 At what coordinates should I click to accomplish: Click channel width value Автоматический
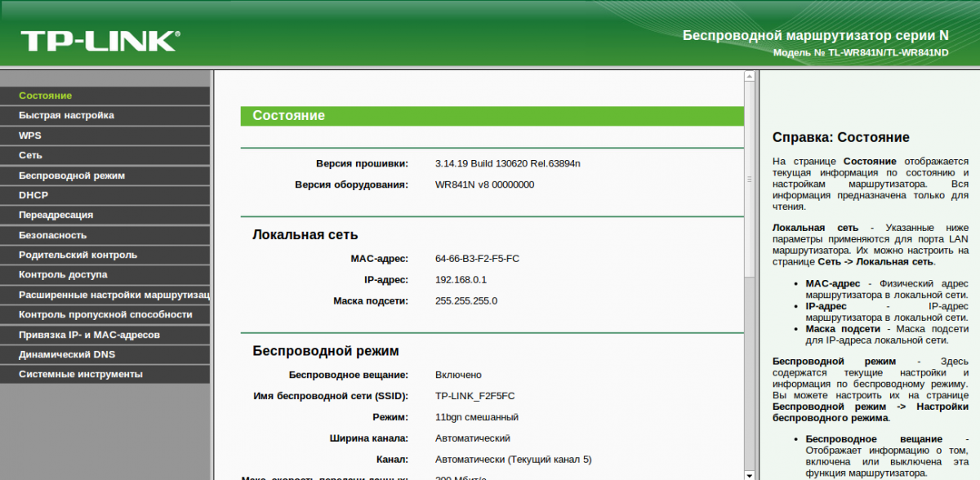tap(473, 438)
